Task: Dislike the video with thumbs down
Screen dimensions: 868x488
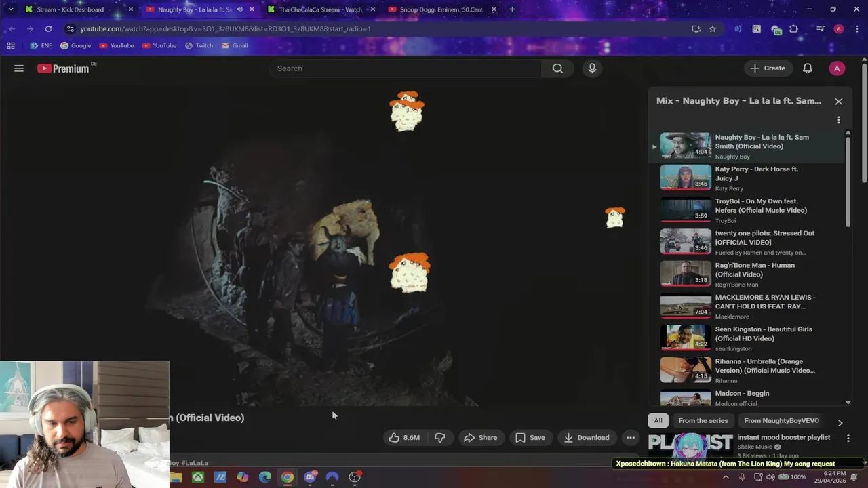Action: (x=440, y=438)
